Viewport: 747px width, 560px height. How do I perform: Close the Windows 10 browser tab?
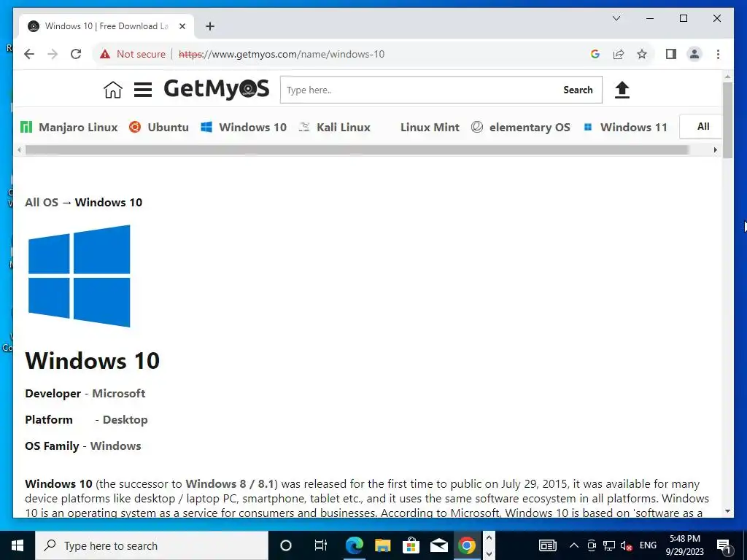tap(182, 26)
